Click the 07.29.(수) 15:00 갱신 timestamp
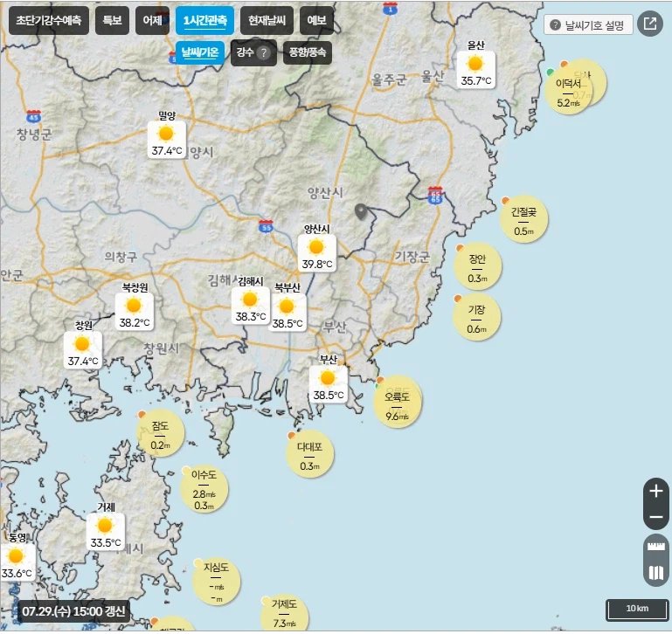This screenshot has width=672, height=634. (73, 611)
